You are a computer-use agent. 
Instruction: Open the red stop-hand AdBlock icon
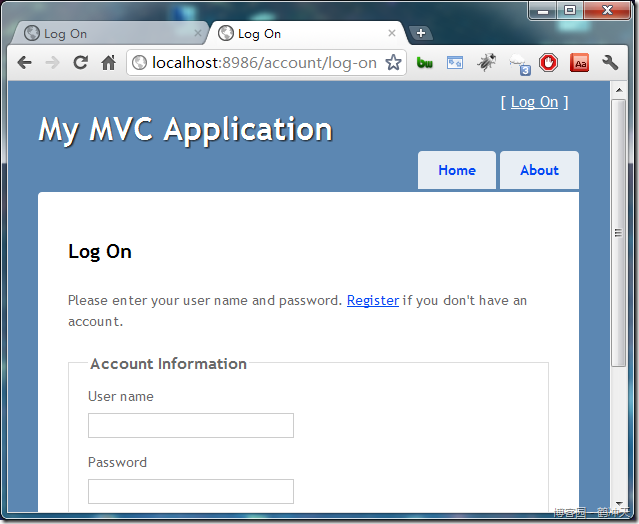click(x=549, y=63)
